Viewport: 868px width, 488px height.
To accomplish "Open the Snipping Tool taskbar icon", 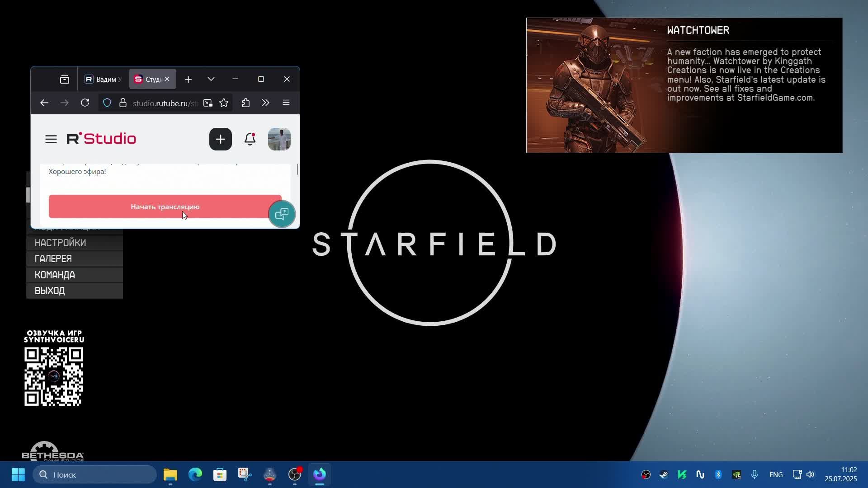I will coord(245,474).
